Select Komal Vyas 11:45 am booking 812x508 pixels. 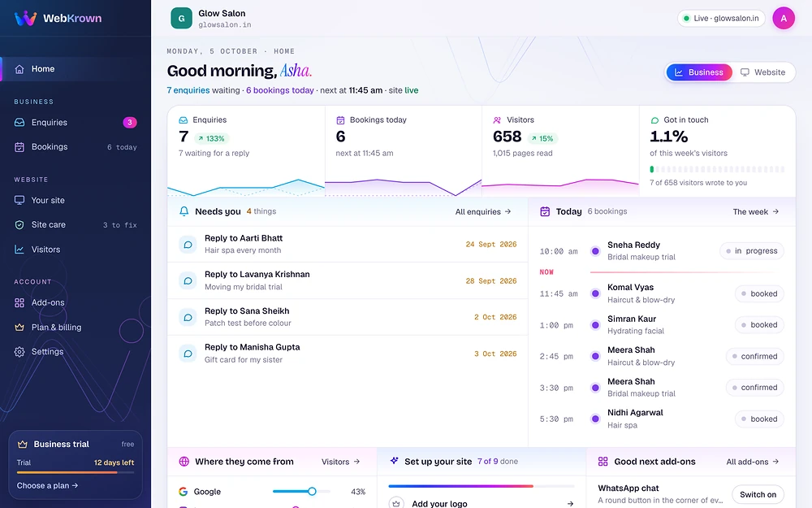(x=662, y=293)
